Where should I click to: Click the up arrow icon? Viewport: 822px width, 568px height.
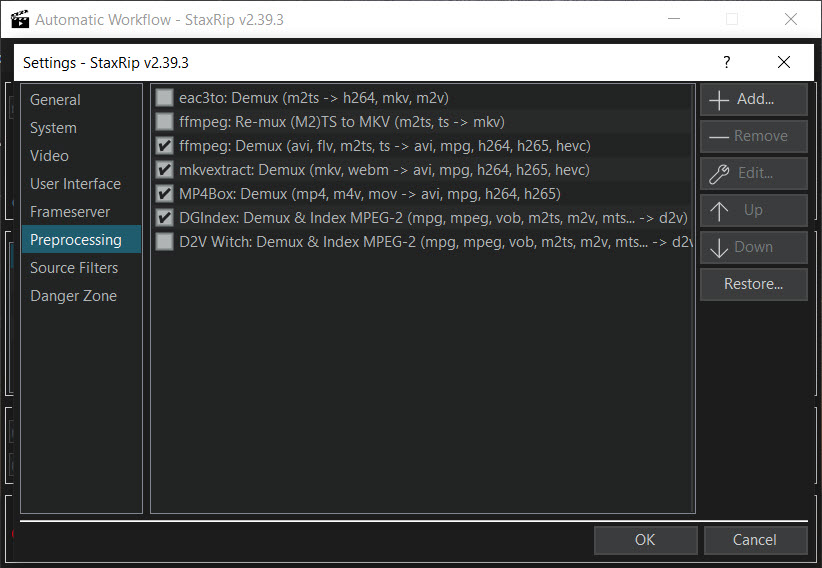[719, 211]
